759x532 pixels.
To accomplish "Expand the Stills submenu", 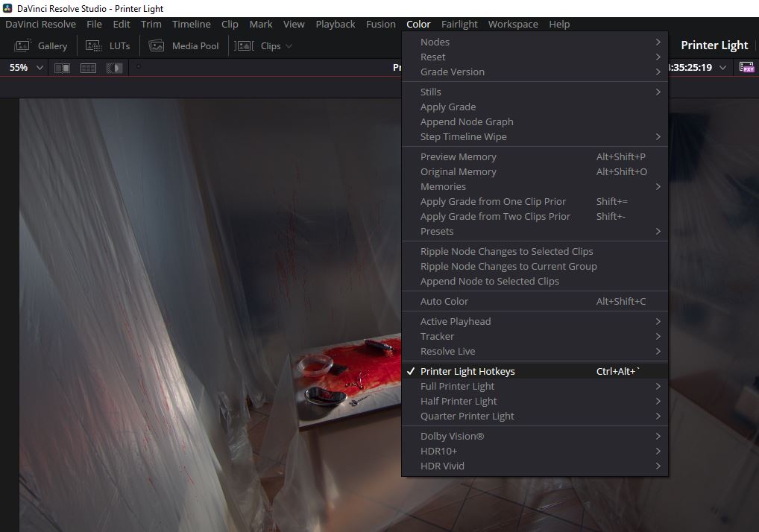I will point(535,92).
